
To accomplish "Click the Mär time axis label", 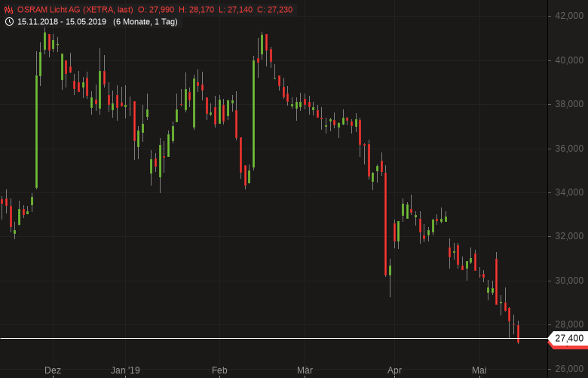I will coord(305,370).
